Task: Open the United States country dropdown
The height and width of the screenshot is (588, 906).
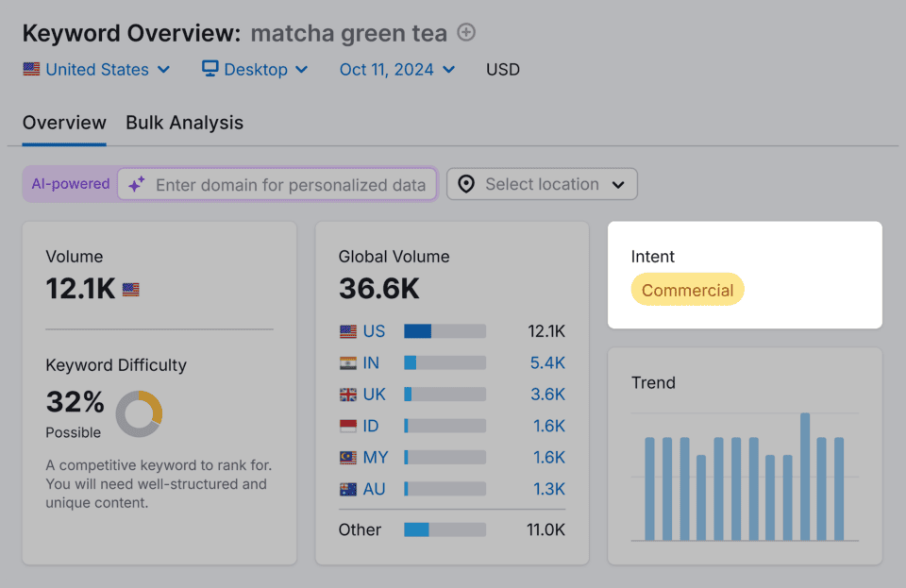Action: (x=96, y=69)
